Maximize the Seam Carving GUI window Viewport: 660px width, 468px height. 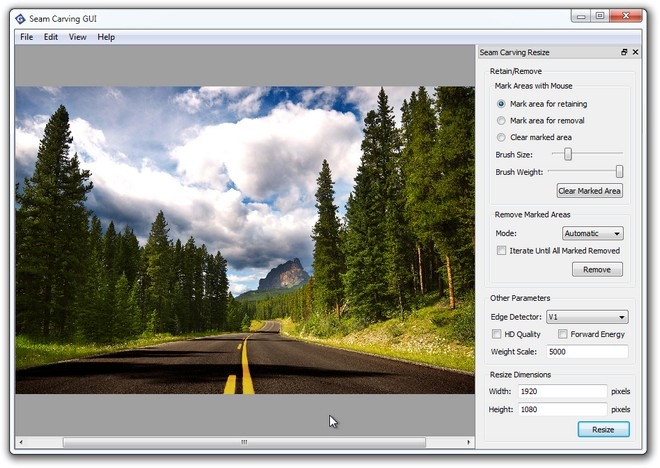pyautogui.click(x=600, y=16)
